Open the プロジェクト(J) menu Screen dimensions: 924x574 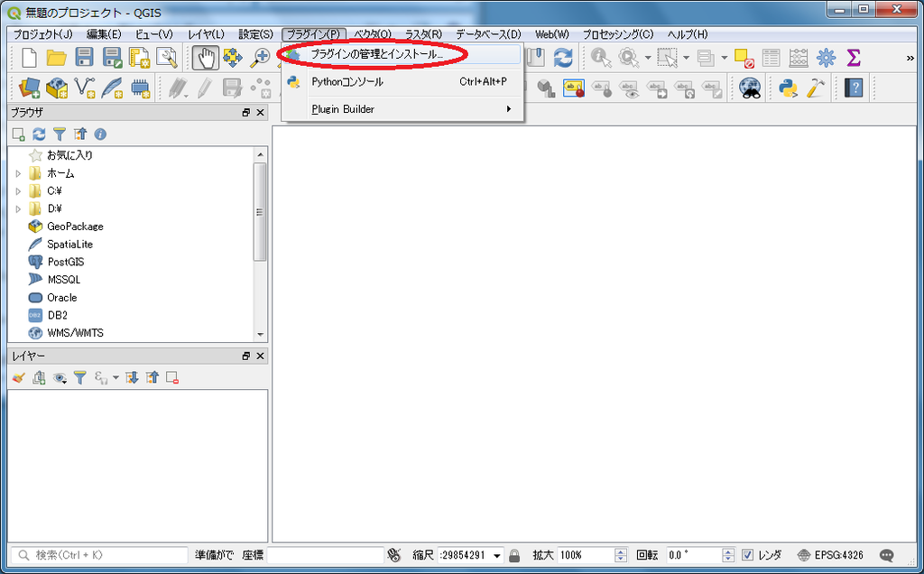[43, 35]
